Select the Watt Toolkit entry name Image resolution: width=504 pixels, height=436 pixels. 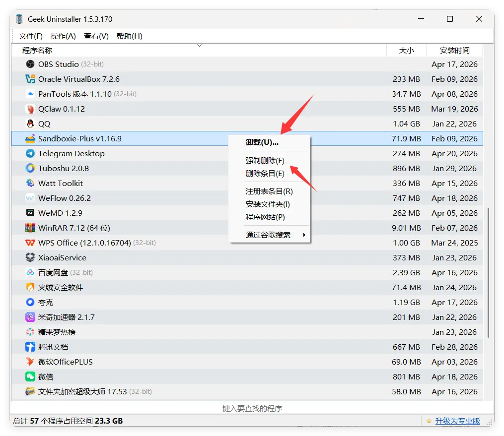tap(61, 184)
